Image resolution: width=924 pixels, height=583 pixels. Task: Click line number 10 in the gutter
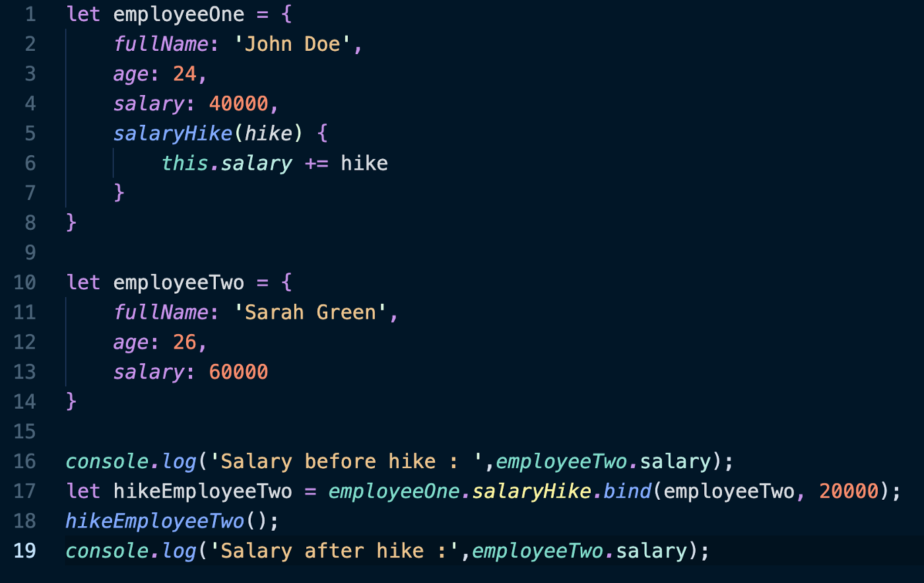click(24, 283)
